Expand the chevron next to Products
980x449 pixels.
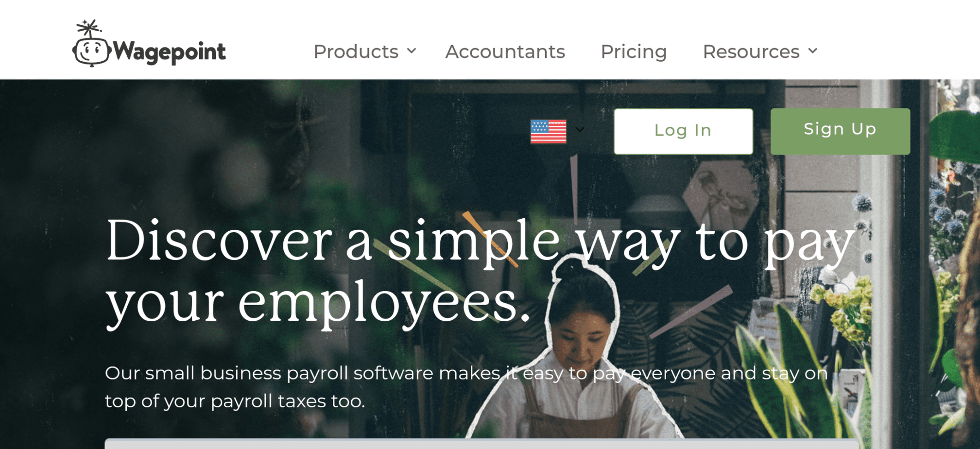click(x=412, y=51)
